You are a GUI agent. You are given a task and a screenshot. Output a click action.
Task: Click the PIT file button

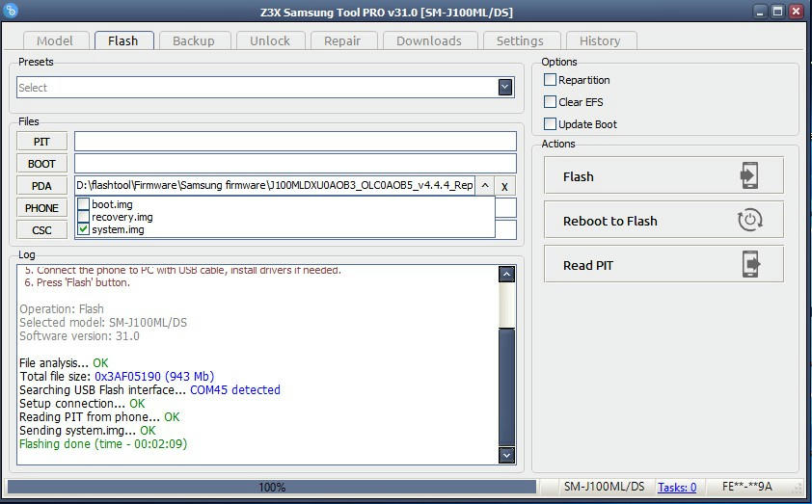pyautogui.click(x=41, y=142)
